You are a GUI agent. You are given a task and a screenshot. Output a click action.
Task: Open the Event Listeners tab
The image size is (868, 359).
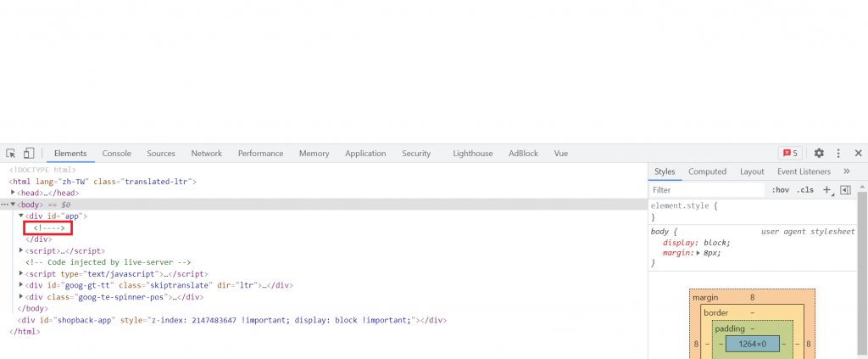click(804, 171)
